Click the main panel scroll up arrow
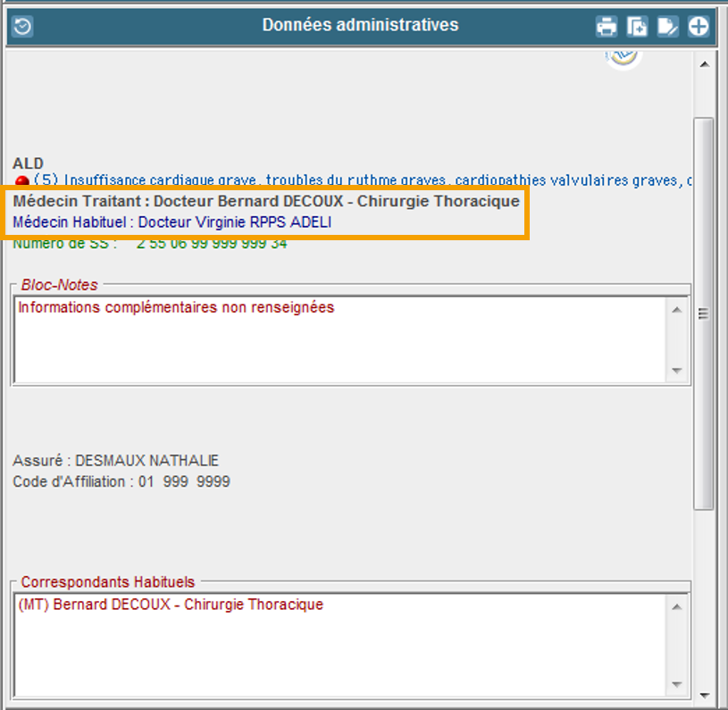 pos(704,64)
